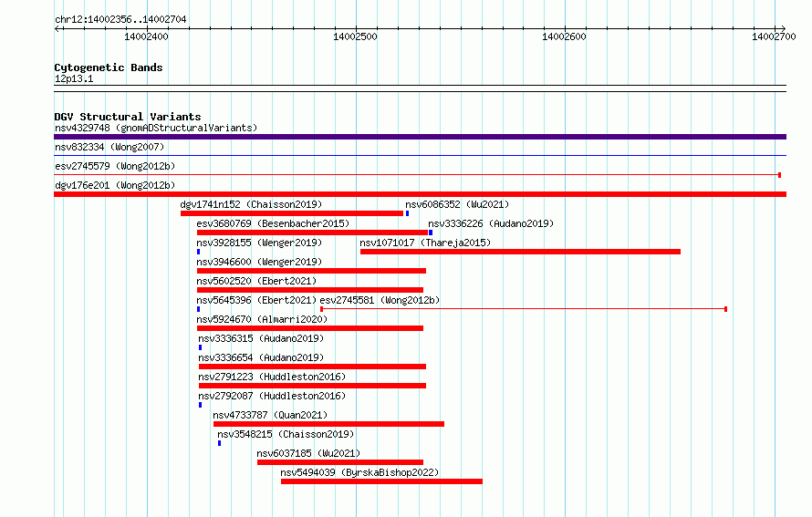The width and height of the screenshot is (812, 517).
Task: Click ruler position 14002400
Action: (x=147, y=36)
